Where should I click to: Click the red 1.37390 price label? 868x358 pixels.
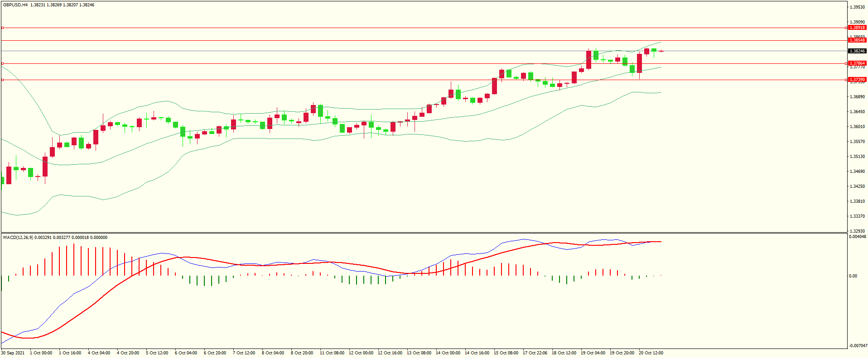point(857,80)
